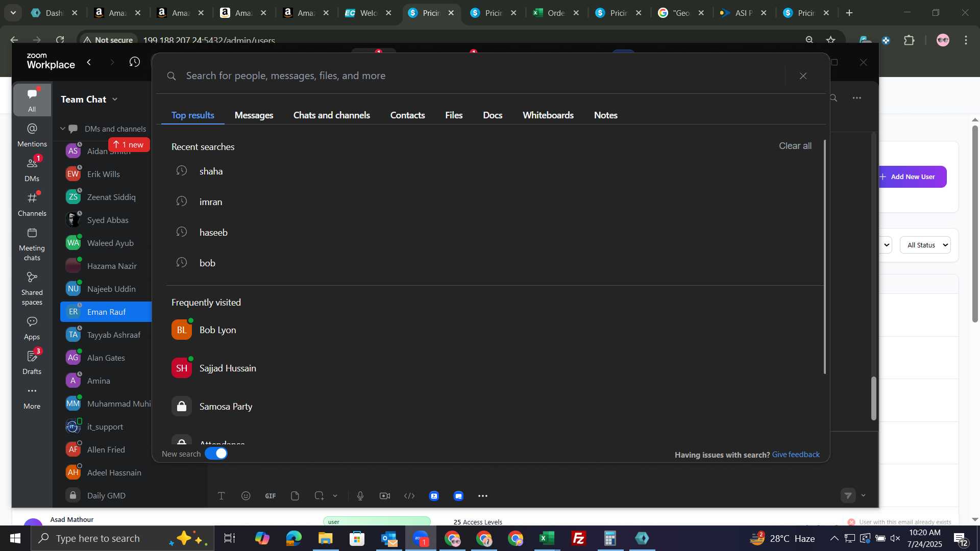Open Bob Lyon from frequently visited
The width and height of the screenshot is (980, 551).
[494, 330]
